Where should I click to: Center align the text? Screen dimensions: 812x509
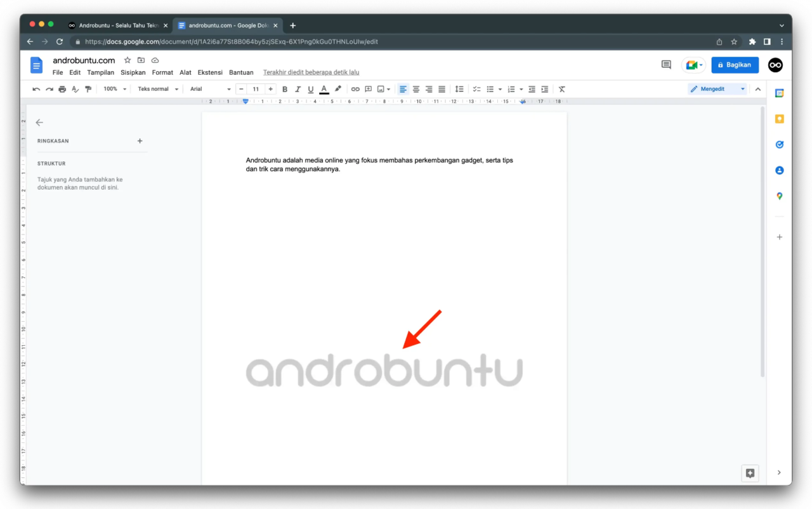416,89
